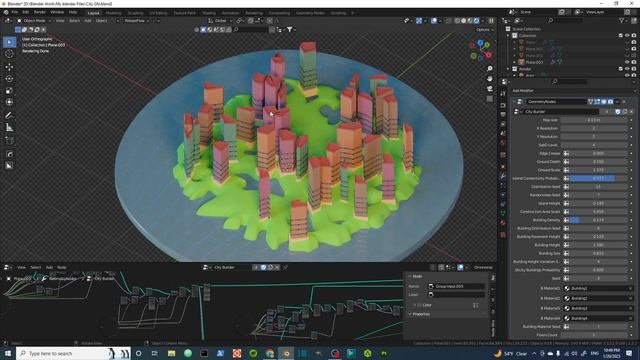Open Task View on taskbar
640x360 pixels.
(155, 353)
